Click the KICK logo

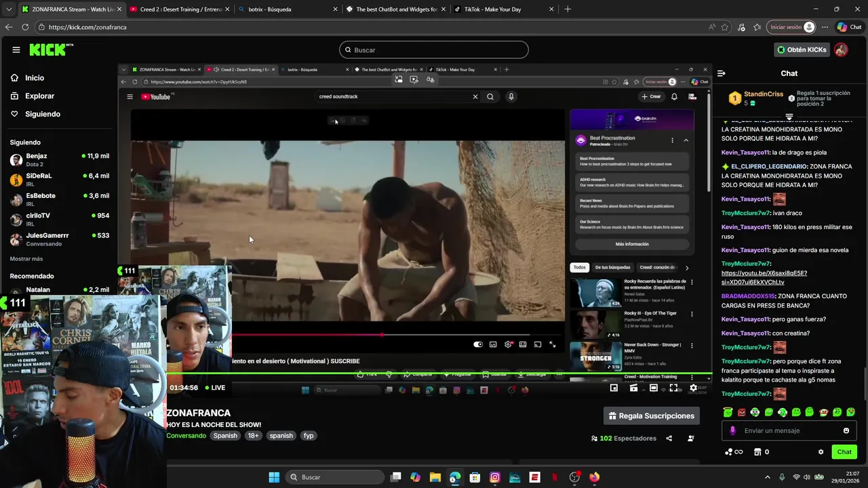51,49
